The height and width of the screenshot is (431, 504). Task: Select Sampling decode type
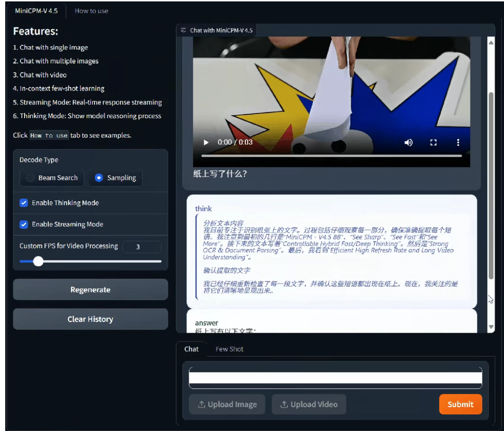pyautogui.click(x=115, y=177)
